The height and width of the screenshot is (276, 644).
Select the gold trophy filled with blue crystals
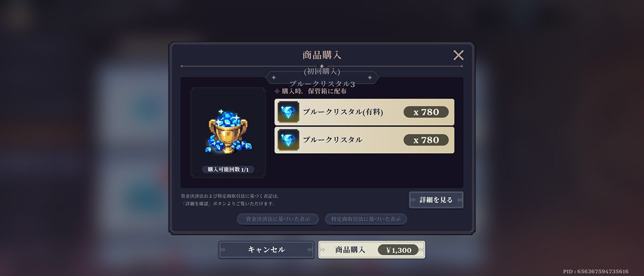click(x=228, y=131)
